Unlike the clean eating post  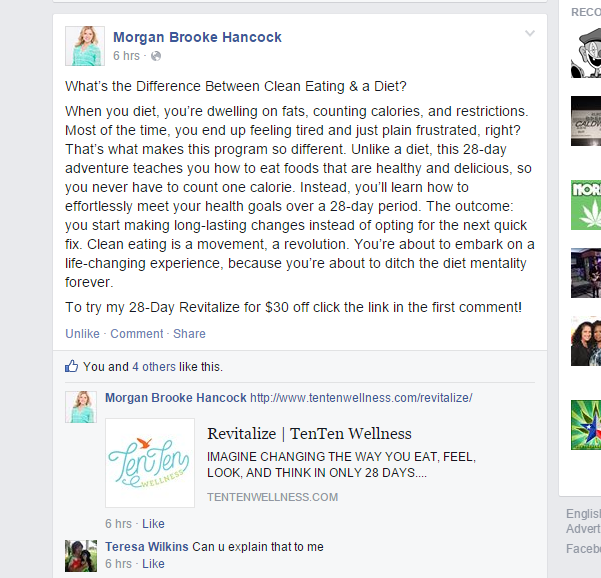click(82, 333)
